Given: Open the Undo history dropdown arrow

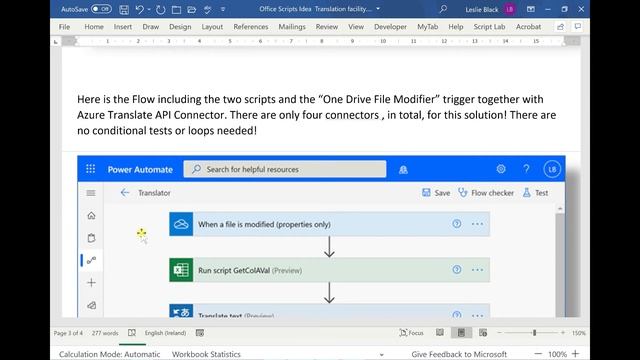Looking at the screenshot, I should click(149, 9).
